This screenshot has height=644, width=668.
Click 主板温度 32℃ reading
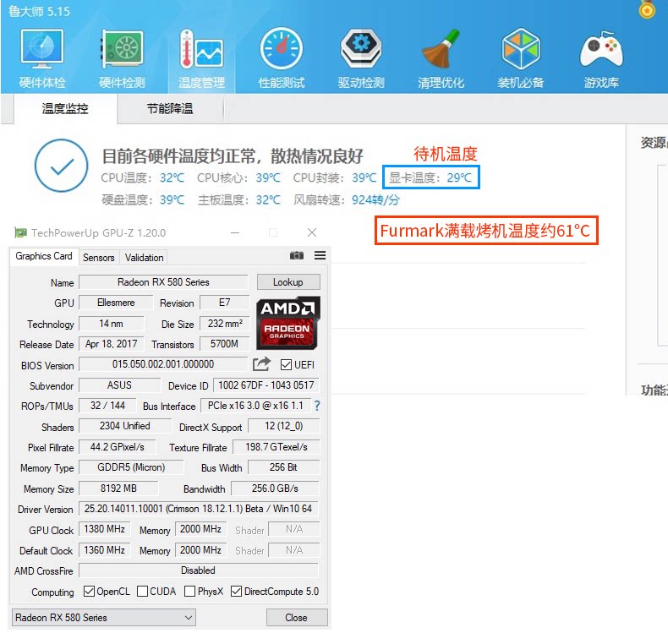click(x=239, y=199)
